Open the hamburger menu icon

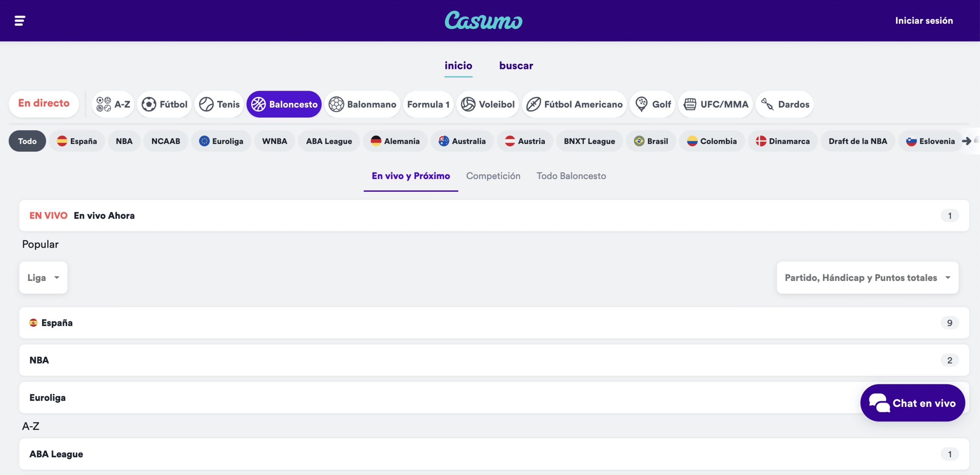[x=20, y=21]
